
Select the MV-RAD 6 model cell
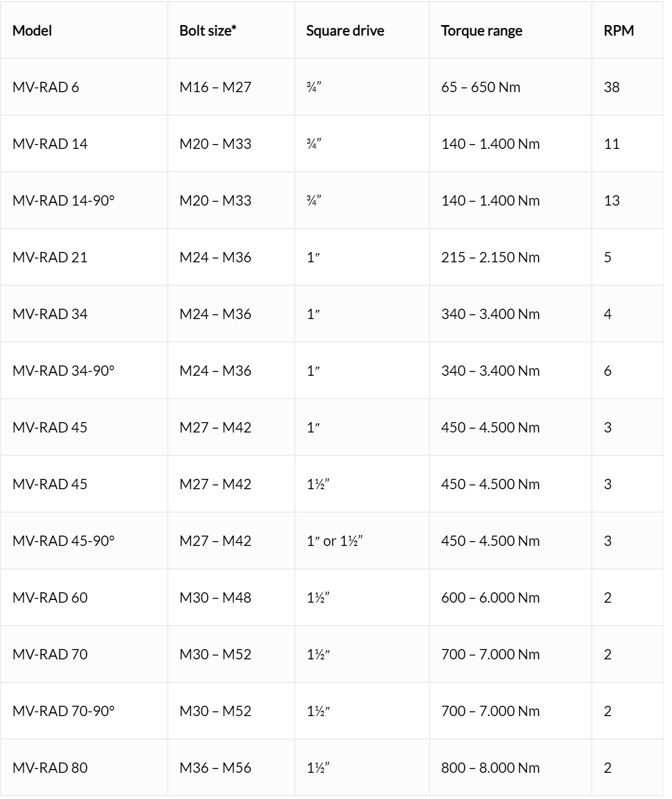coord(84,87)
